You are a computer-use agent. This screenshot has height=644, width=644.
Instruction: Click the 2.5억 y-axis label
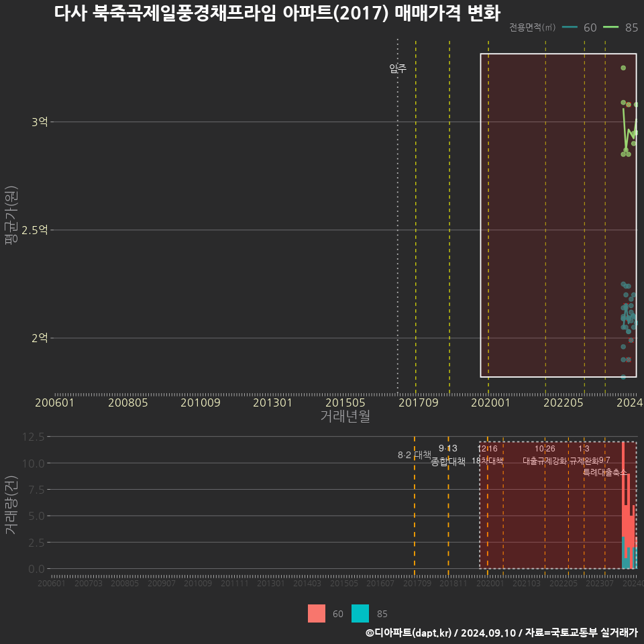pos(34,230)
